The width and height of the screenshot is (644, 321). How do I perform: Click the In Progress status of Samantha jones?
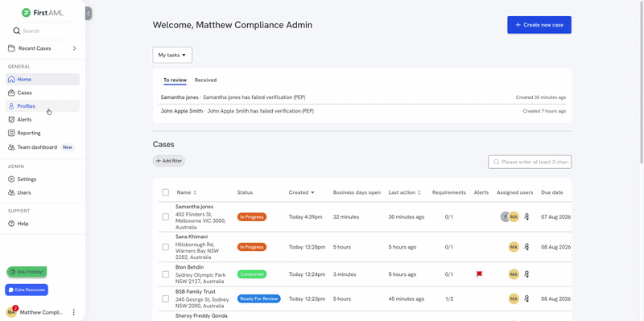(252, 216)
